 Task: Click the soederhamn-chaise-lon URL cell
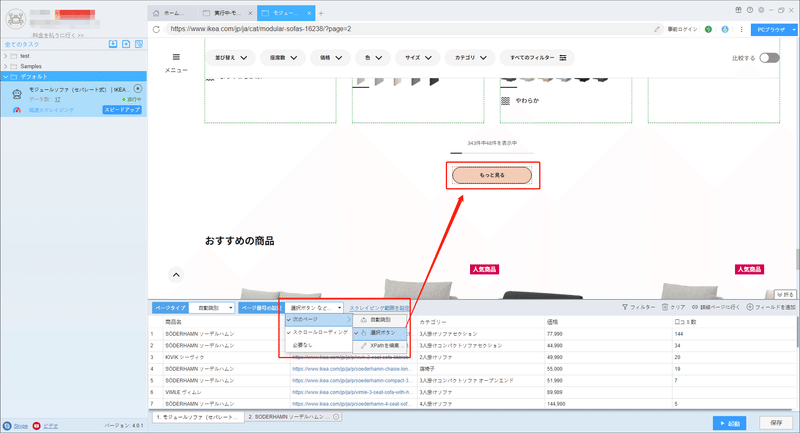(352, 369)
